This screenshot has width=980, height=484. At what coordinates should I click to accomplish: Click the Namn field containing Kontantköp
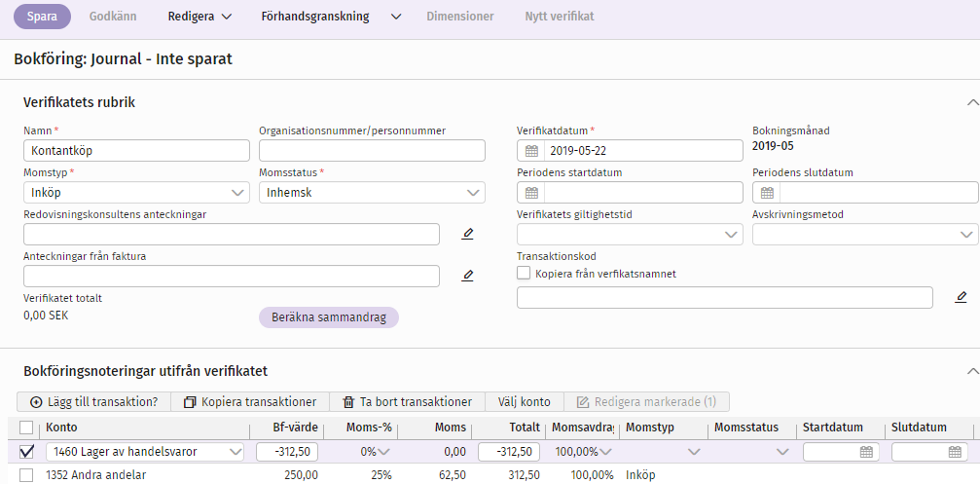pos(136,151)
